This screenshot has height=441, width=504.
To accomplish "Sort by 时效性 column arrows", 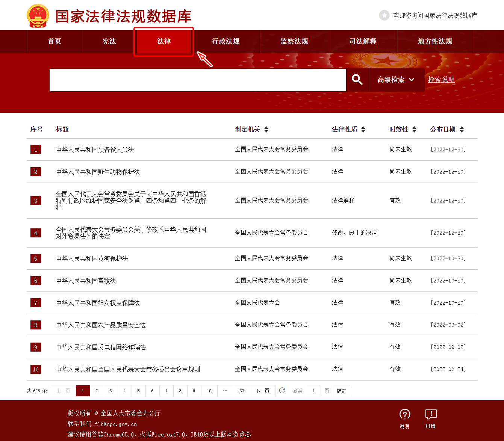I will (414, 130).
